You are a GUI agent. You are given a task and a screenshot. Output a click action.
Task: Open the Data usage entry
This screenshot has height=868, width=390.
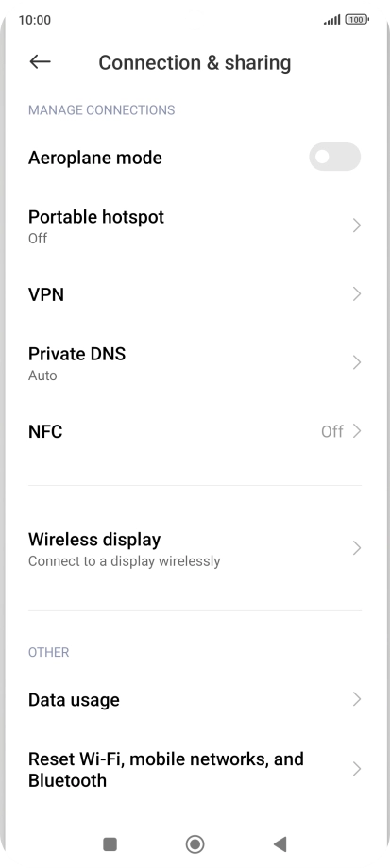[195, 700]
